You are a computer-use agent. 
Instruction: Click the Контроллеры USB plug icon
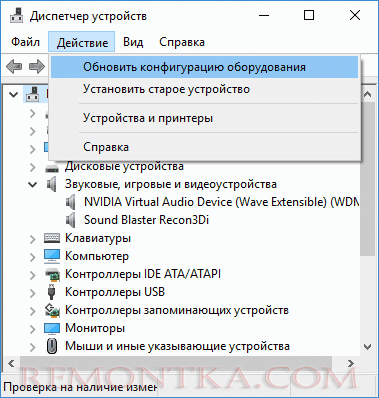pos(51,292)
